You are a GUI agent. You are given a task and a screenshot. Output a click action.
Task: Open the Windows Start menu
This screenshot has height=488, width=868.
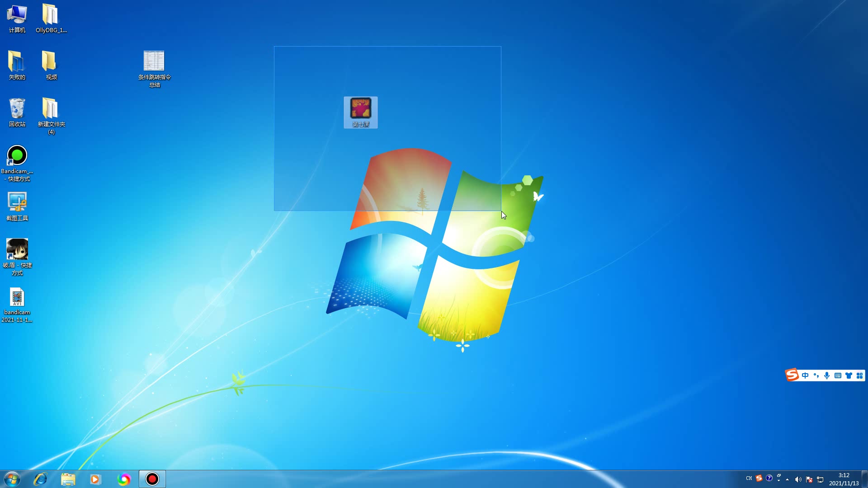pyautogui.click(x=12, y=479)
